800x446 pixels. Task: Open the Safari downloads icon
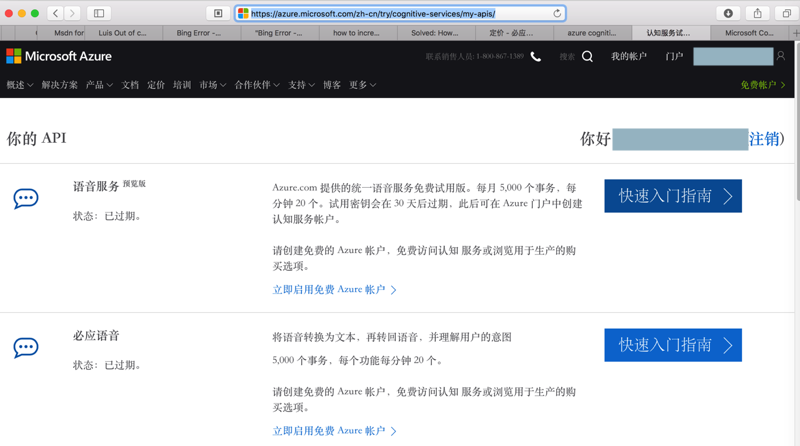[728, 13]
